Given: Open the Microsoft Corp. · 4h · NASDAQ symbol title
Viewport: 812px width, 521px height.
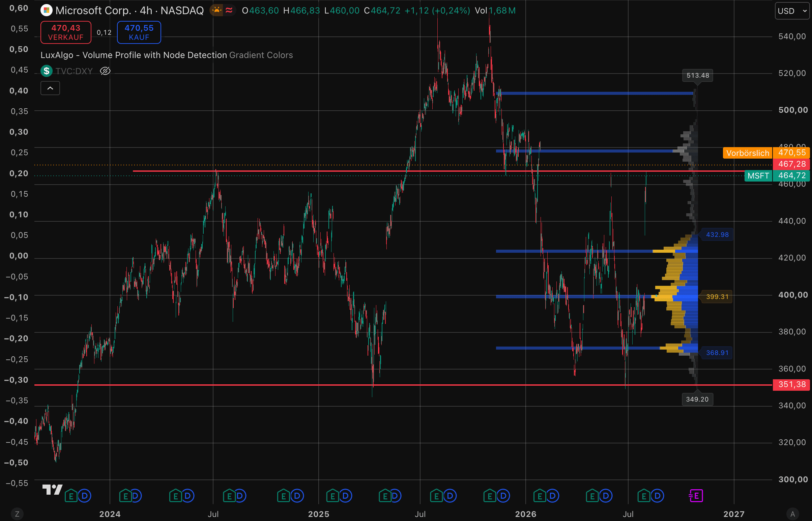Looking at the screenshot, I should pos(129,10).
